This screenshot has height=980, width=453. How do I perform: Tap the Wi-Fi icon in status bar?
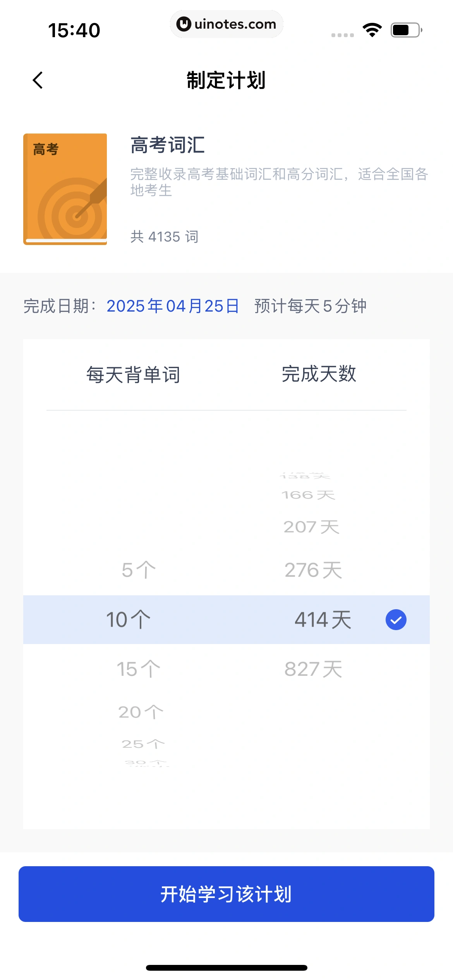coord(372,29)
